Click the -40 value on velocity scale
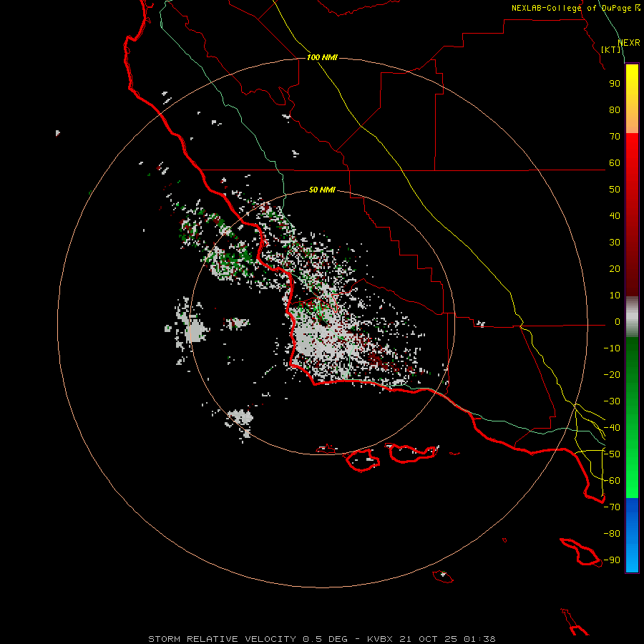 [612, 428]
